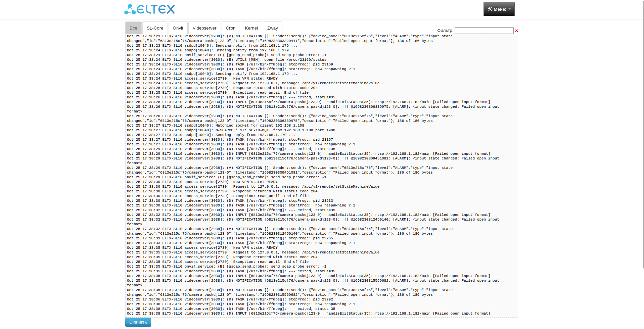This screenshot has width=644, height=329.
Task: Select log line 'stopProg:: pid 23233'
Action: pyautogui.click(x=230, y=201)
